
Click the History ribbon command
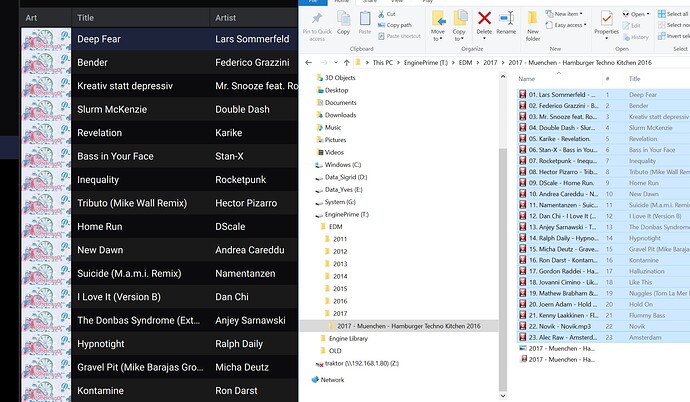[x=635, y=37]
